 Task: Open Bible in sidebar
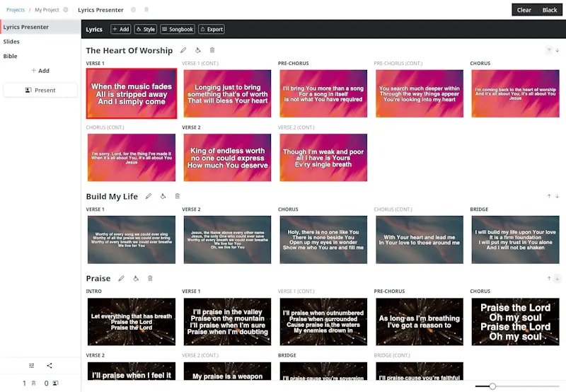pos(40,56)
